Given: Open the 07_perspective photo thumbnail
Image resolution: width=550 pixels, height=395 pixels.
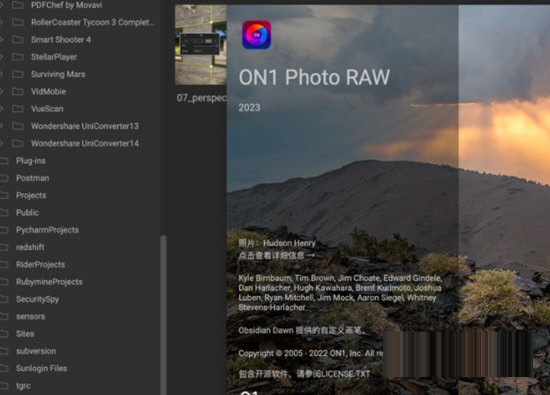Looking at the screenshot, I should click(201, 45).
